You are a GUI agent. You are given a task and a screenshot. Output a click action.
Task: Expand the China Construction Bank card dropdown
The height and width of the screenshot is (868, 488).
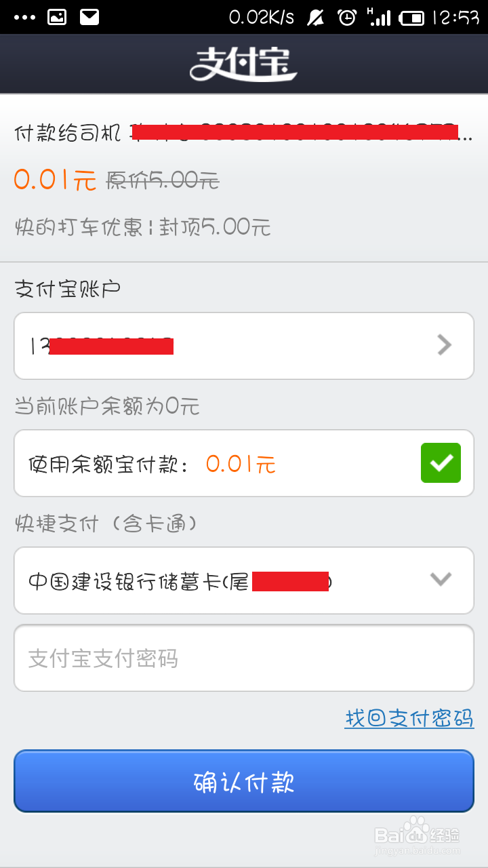coord(441,579)
